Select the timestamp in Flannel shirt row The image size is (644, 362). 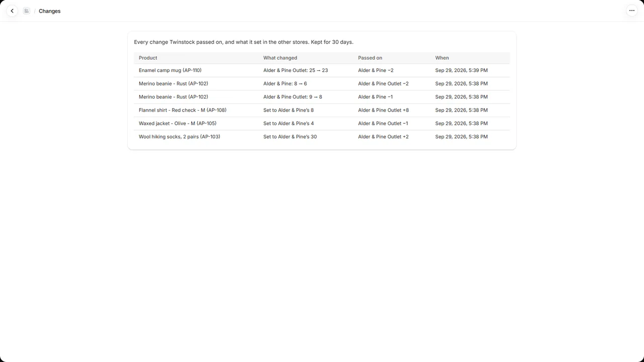[x=461, y=110]
